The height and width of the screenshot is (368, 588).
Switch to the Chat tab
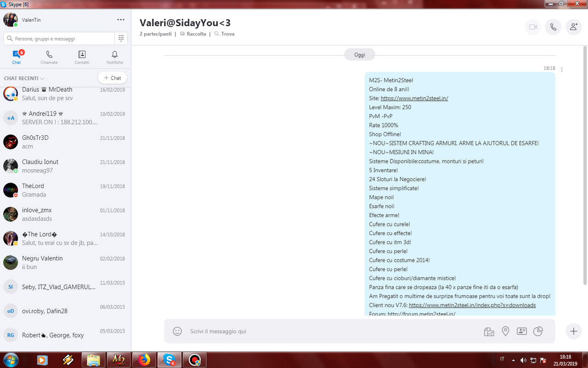[x=17, y=57]
